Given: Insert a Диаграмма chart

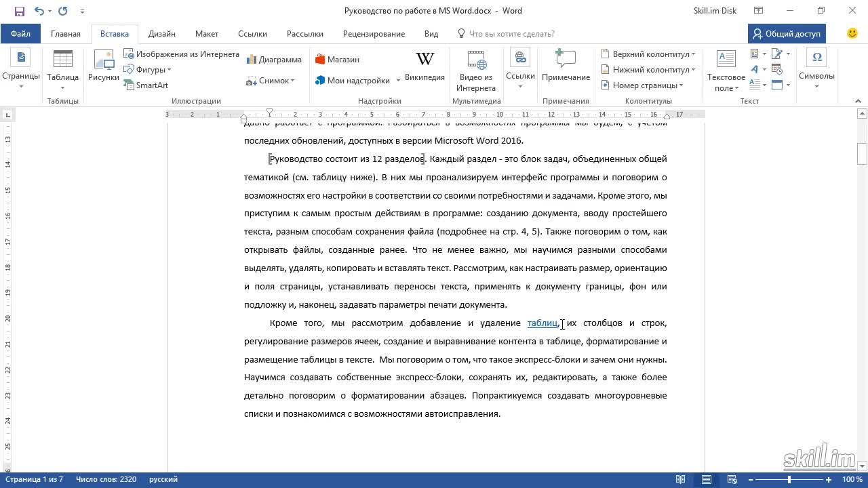Looking at the screenshot, I should (x=274, y=60).
